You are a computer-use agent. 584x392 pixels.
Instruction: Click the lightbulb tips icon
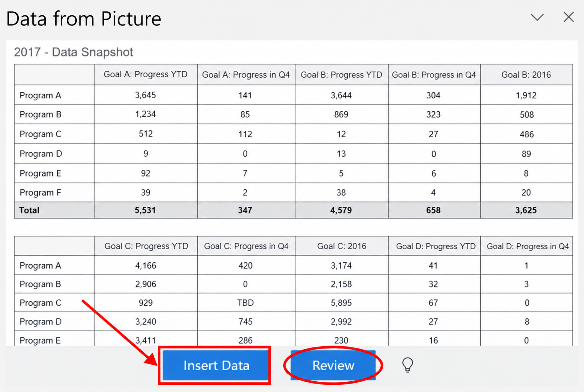pos(408,365)
